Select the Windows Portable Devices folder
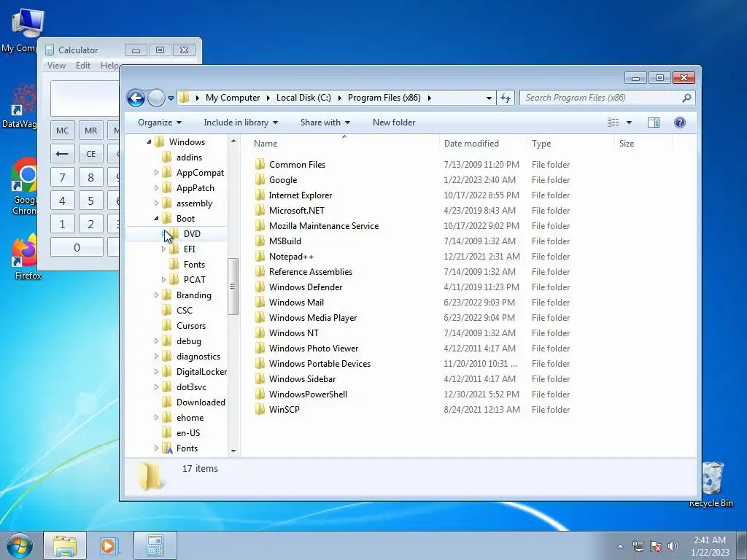Viewport: 747px width, 560px height. [320, 363]
